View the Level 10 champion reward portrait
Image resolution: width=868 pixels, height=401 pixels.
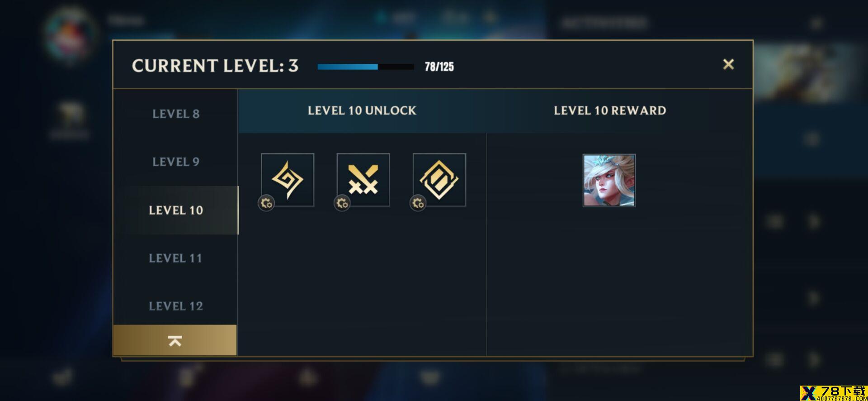(x=609, y=180)
